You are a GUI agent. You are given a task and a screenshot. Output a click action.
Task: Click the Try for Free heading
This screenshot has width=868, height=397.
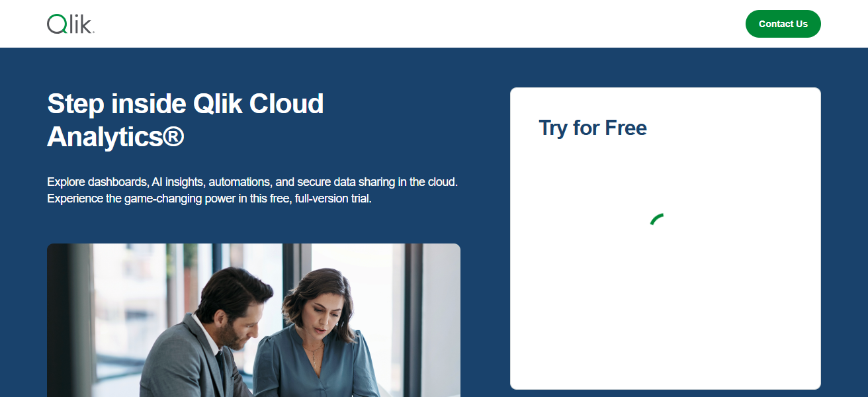click(593, 128)
